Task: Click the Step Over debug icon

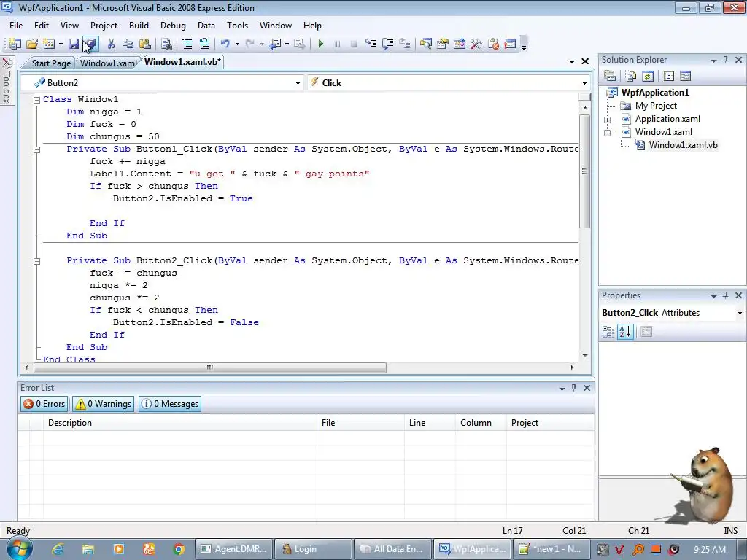Action: tap(388, 44)
